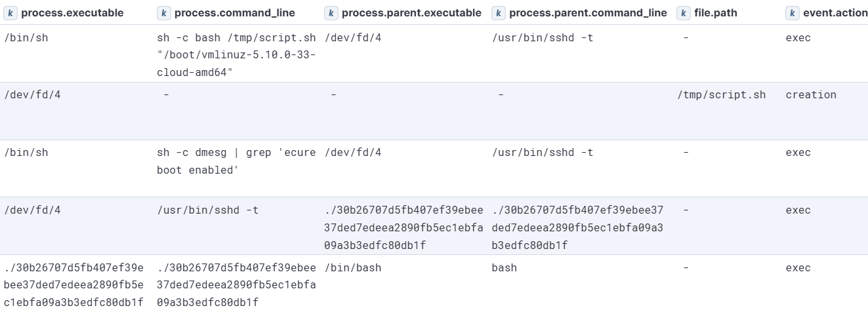Click the command line cell mentioning vmlinuz
This screenshot has height=310, width=868.
236,55
